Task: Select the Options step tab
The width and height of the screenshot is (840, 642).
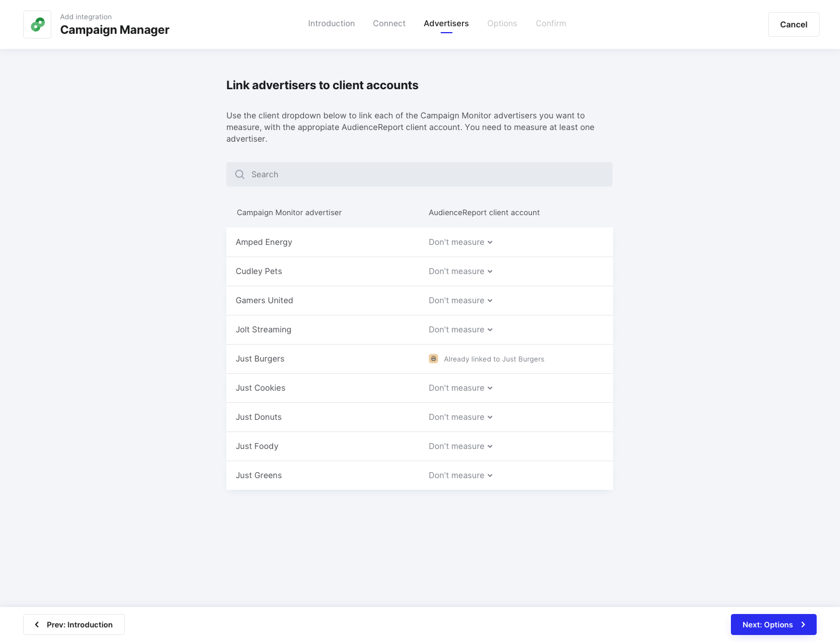Action: click(x=502, y=23)
